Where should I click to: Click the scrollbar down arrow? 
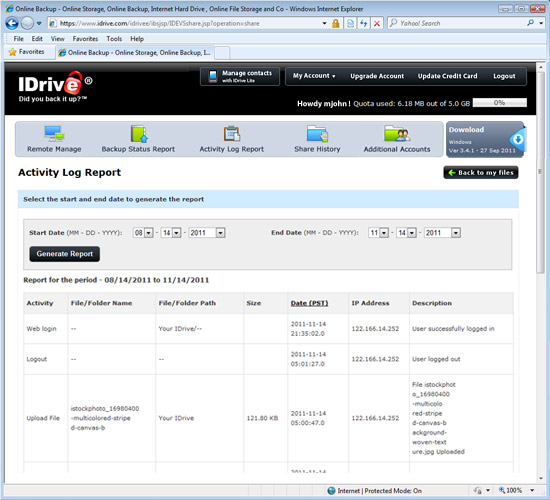541,478
